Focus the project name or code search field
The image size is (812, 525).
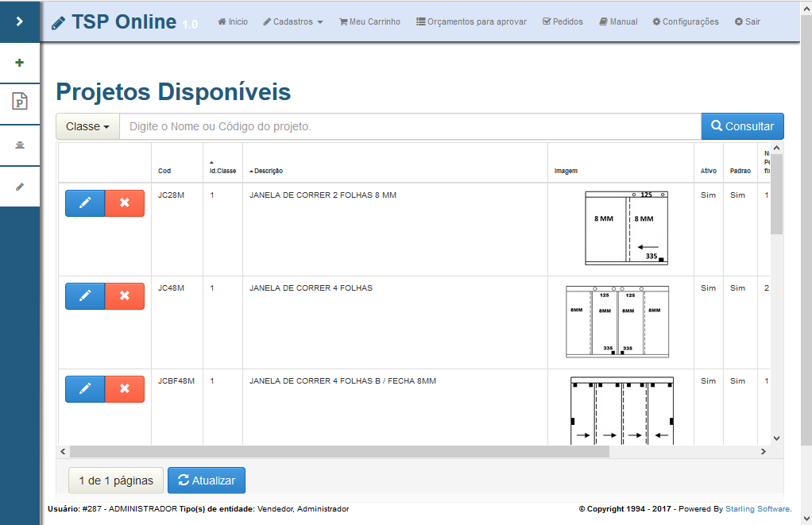pyautogui.click(x=410, y=126)
